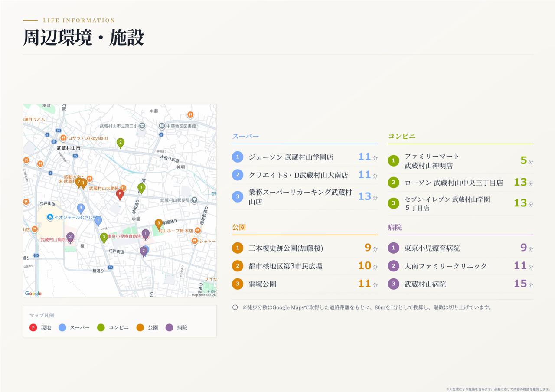The height and width of the screenshot is (392, 555).
Task: Click the purple 病院 section heading
Action: [395, 227]
